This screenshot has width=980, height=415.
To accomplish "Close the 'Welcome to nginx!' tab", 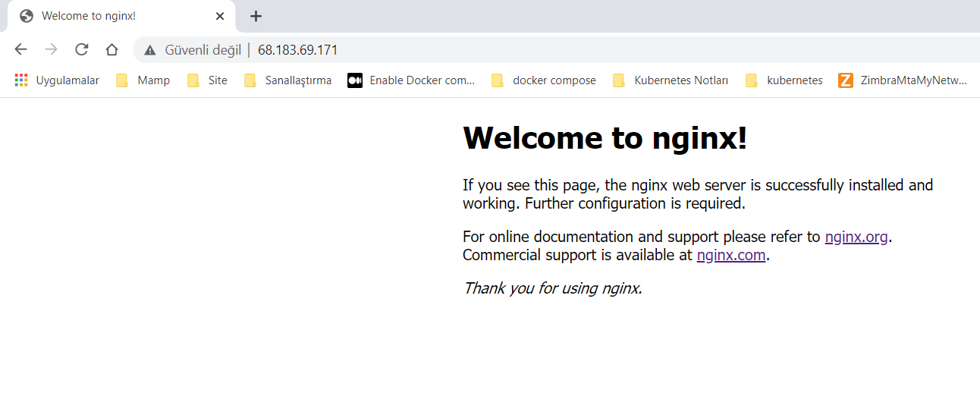I will 220,16.
